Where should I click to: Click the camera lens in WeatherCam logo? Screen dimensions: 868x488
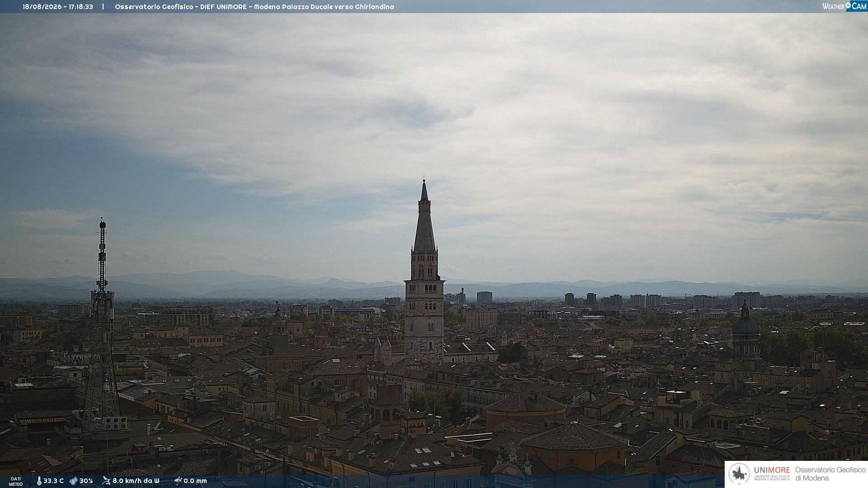coord(848,5)
